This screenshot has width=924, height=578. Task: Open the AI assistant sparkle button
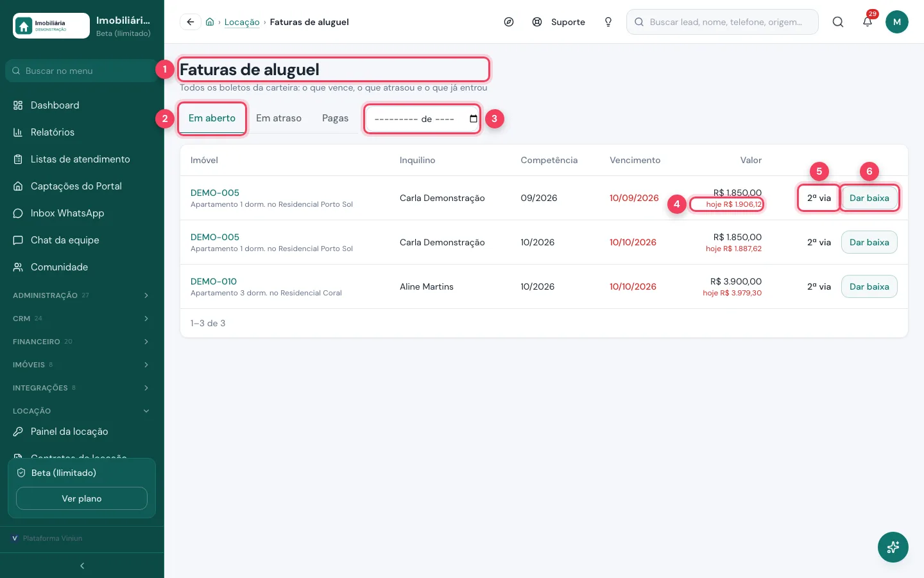point(893,547)
